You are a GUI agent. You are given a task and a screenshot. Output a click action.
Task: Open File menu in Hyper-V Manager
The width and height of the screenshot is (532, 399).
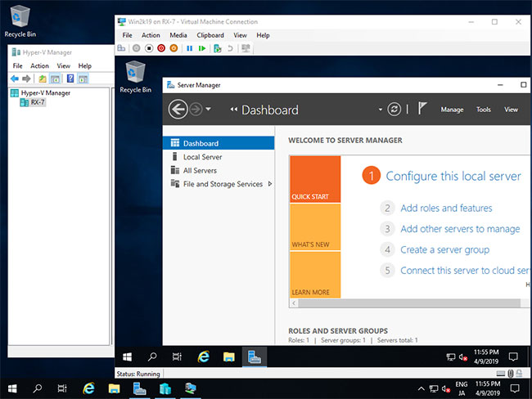[18, 65]
